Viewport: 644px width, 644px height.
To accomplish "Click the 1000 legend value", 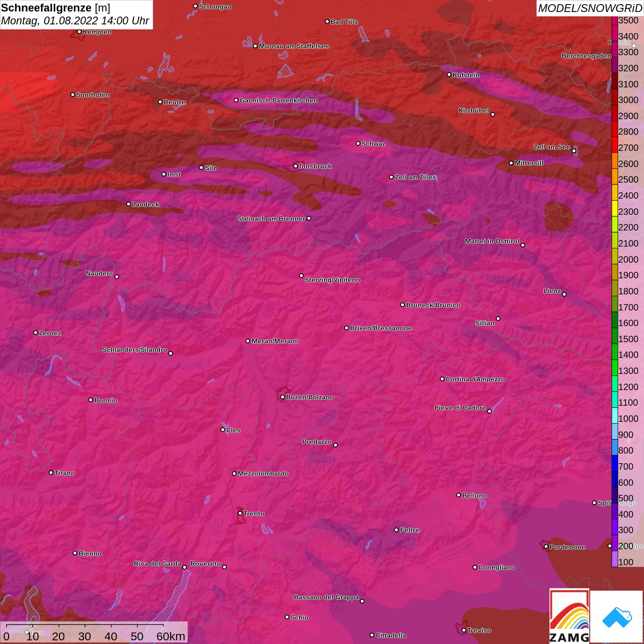I will tap(628, 419).
